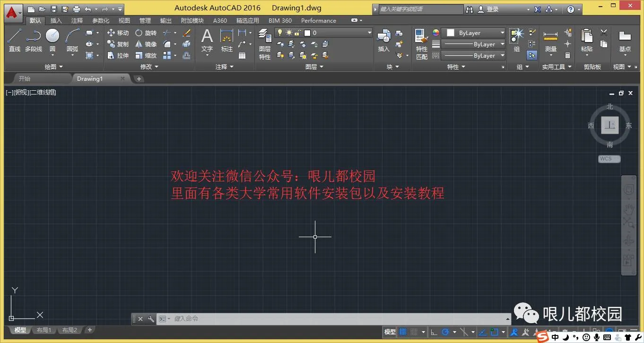Image resolution: width=644 pixels, height=343 pixels.
Task: Click the Undo arrow in quick access toolbar
Action: click(x=87, y=9)
